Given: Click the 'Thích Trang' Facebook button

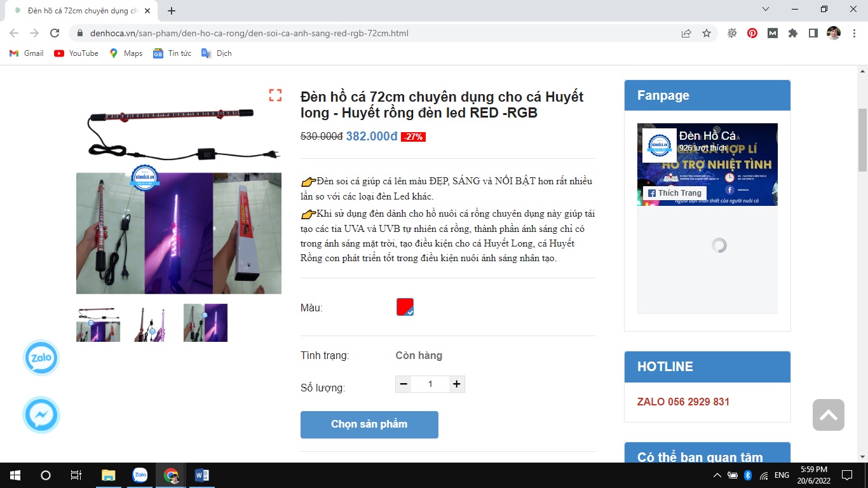Looking at the screenshot, I should click(674, 193).
